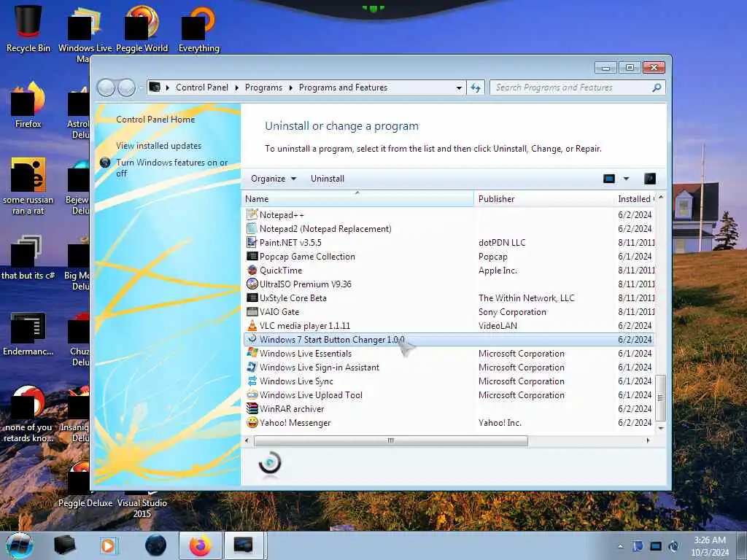Click the Yahoo! Messenger smiley icon
Screen dimensions: 747x560
[x=252, y=422]
